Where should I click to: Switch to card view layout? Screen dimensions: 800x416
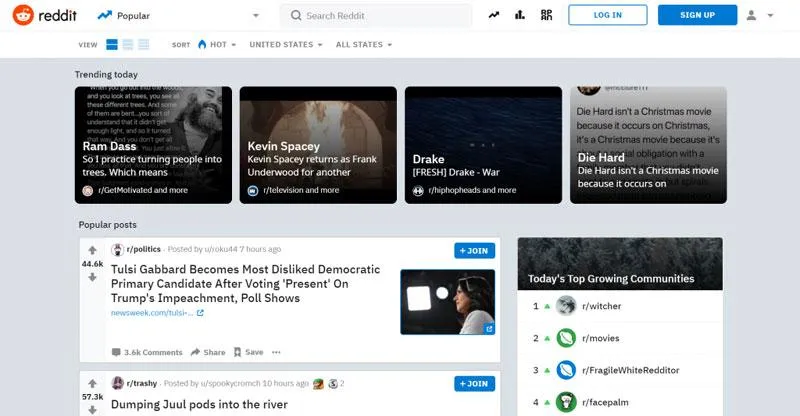(x=112, y=44)
